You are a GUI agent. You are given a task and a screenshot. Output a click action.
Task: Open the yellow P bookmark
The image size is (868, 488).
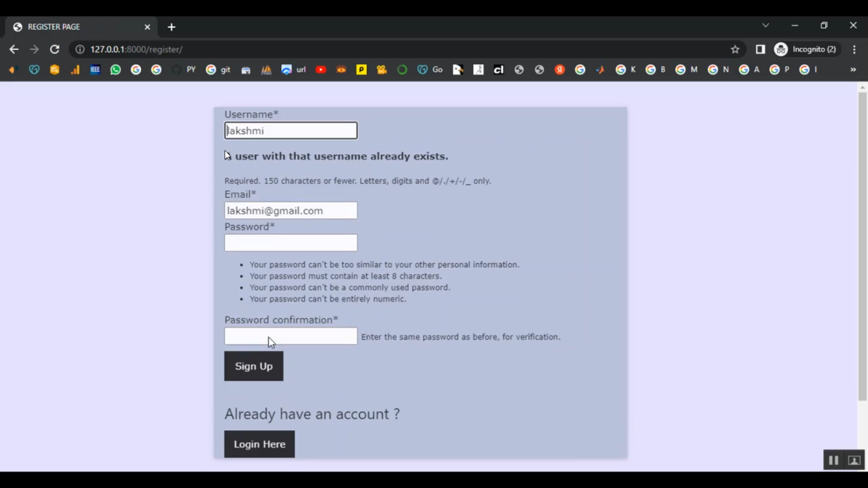362,70
